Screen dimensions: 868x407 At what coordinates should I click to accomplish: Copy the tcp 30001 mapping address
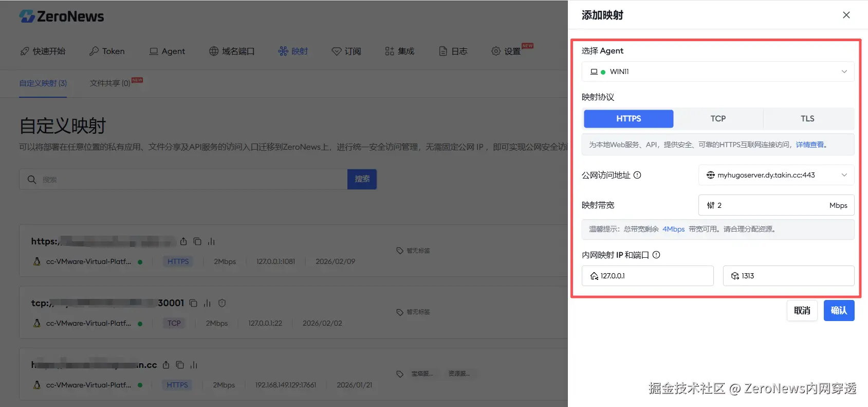193,303
